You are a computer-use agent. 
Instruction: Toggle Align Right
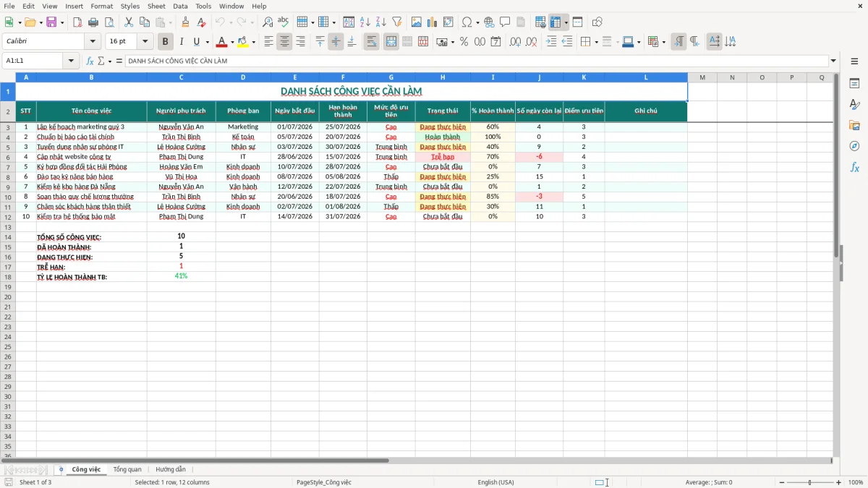point(300,42)
